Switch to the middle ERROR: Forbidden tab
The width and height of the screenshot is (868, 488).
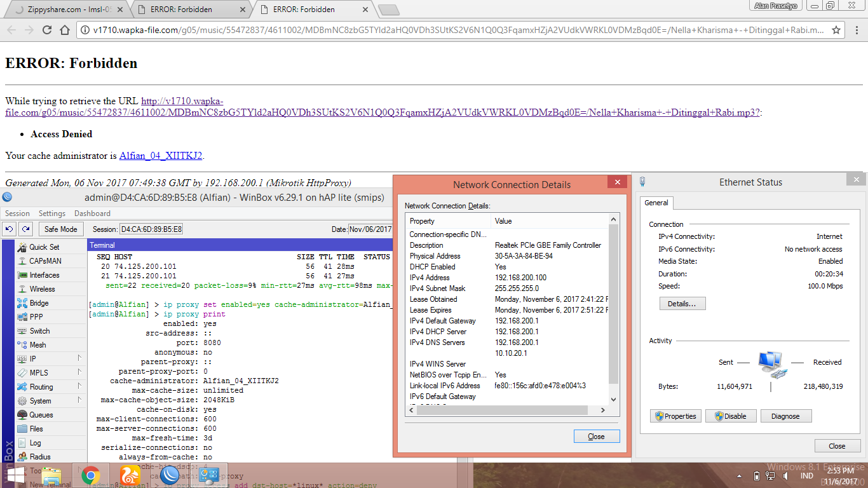[191, 10]
